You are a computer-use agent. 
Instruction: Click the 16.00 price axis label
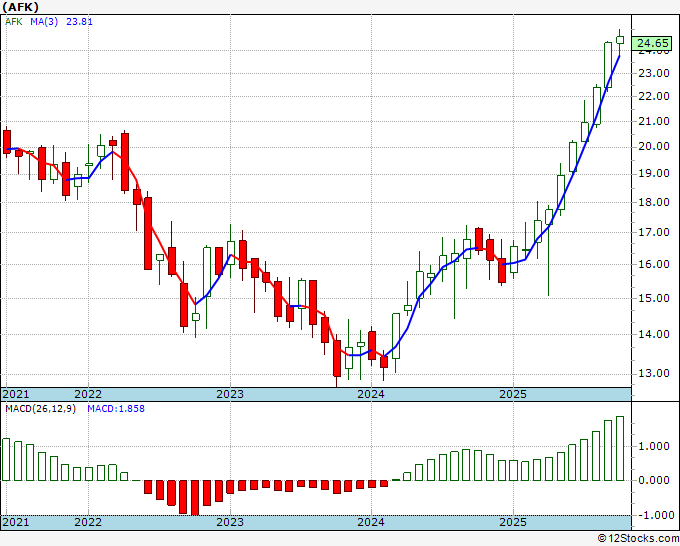pos(654,264)
